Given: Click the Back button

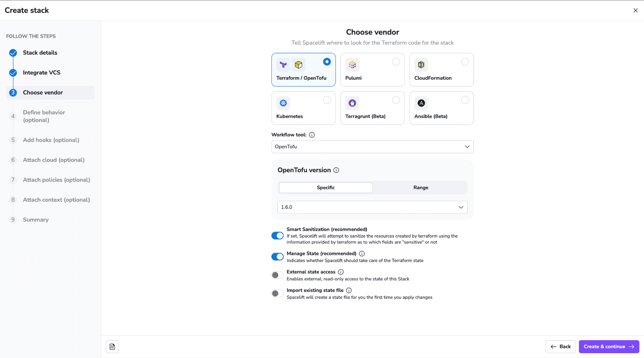Looking at the screenshot, I should click(x=561, y=347).
